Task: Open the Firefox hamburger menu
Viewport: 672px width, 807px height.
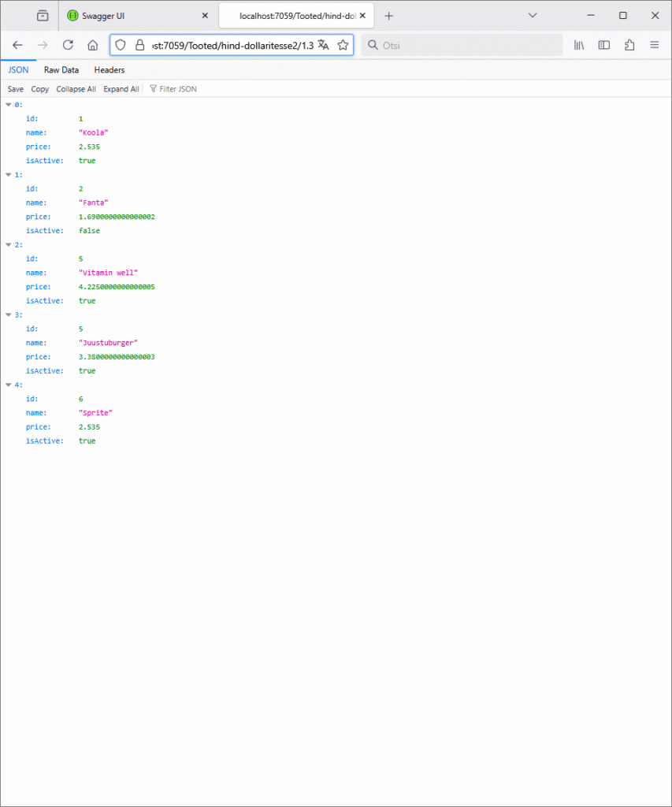Action: pyautogui.click(x=654, y=45)
